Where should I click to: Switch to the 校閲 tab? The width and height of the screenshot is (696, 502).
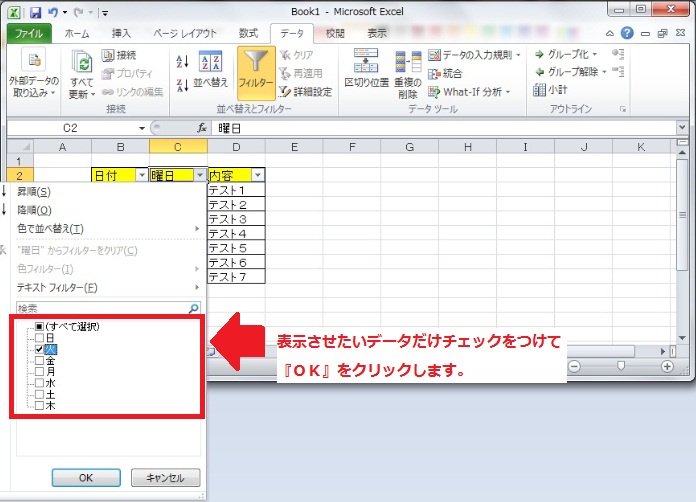click(x=335, y=33)
